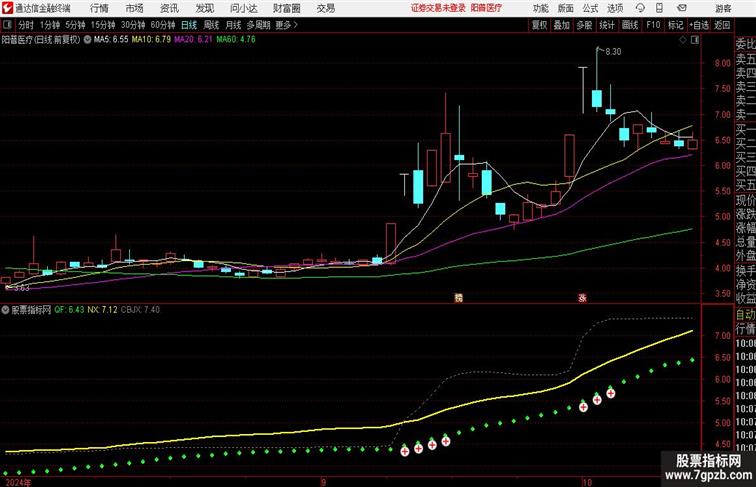Switch to 分时 period tab
Image resolution: width=756 pixels, height=487 pixels.
(x=26, y=25)
